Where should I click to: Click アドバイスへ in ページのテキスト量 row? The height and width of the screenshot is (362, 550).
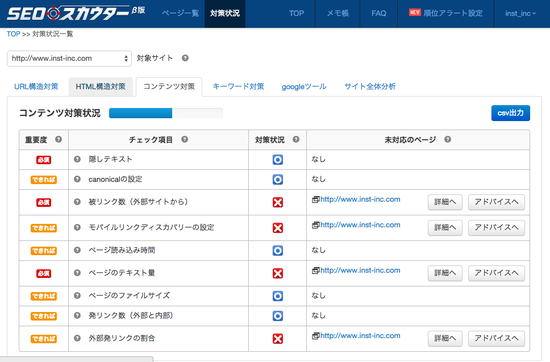pos(496,273)
